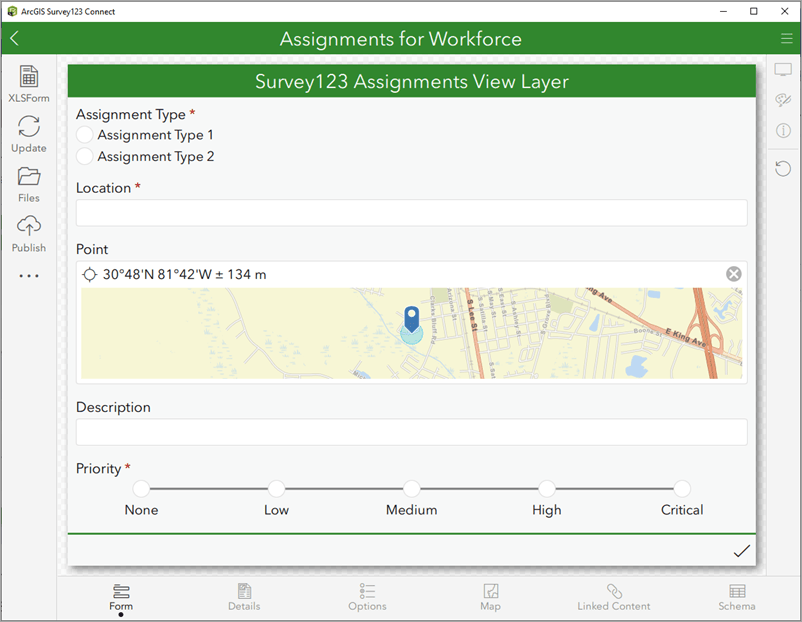Click the desktop preview monitor icon
The width and height of the screenshot is (802, 622).
tap(783, 70)
